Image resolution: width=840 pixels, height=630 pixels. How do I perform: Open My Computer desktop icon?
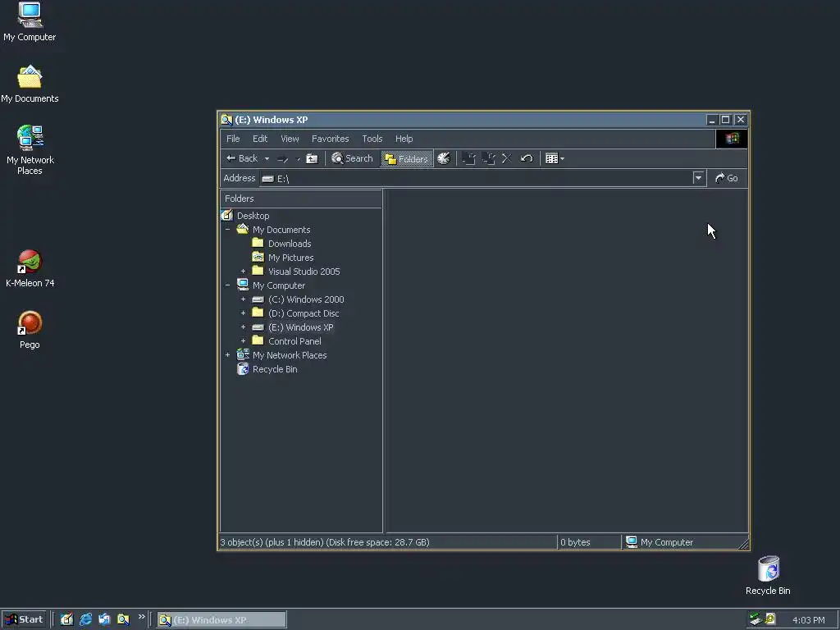point(30,22)
